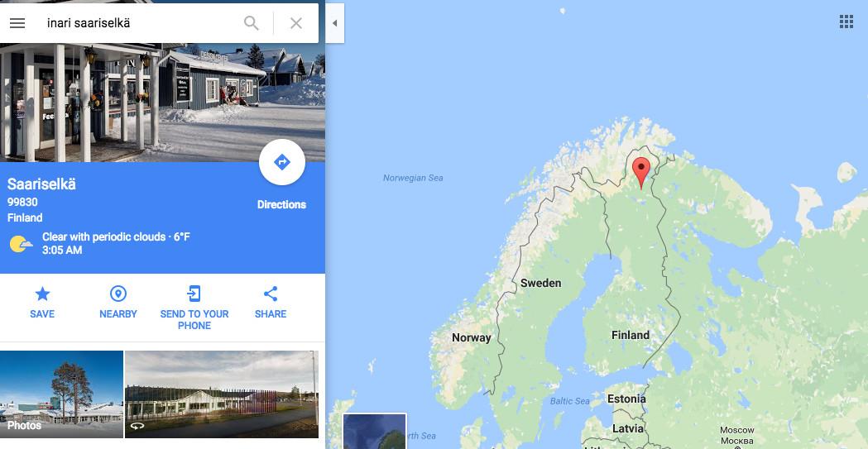This screenshot has height=449, width=868.
Task: Open the hamburger main menu
Action: 17,23
